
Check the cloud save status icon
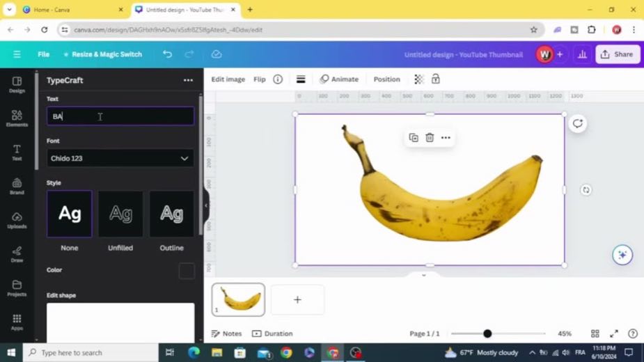[217, 54]
